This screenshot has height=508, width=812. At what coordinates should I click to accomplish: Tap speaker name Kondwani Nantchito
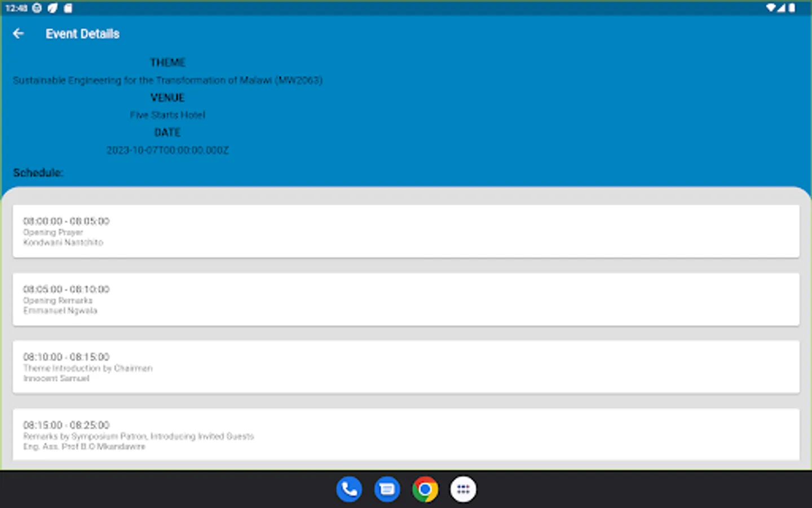click(x=63, y=242)
